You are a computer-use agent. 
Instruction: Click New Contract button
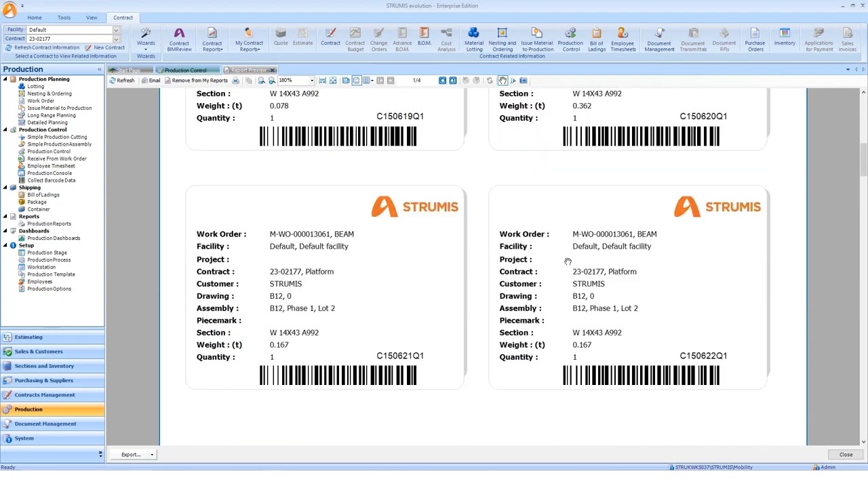pos(105,48)
